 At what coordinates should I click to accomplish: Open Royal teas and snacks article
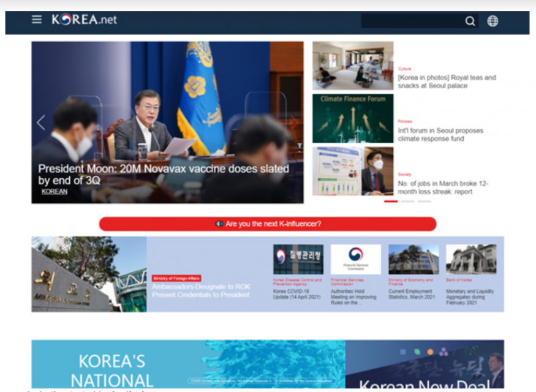(447, 81)
